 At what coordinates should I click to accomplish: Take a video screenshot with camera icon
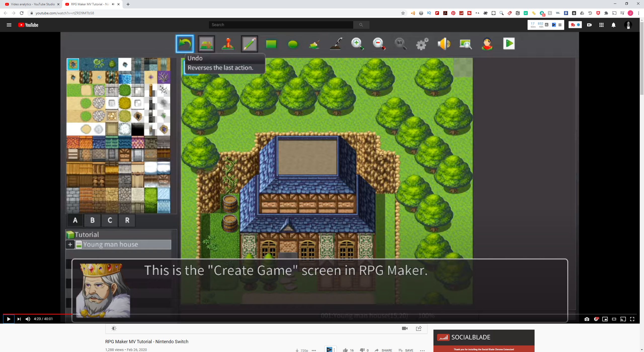pyautogui.click(x=587, y=319)
